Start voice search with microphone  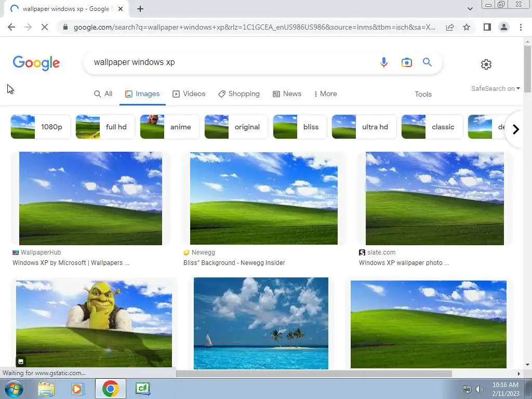(384, 62)
